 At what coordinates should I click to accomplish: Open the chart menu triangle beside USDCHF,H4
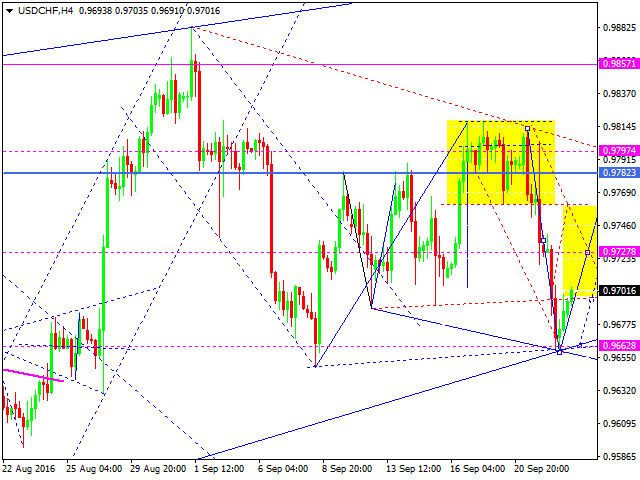click(9, 11)
